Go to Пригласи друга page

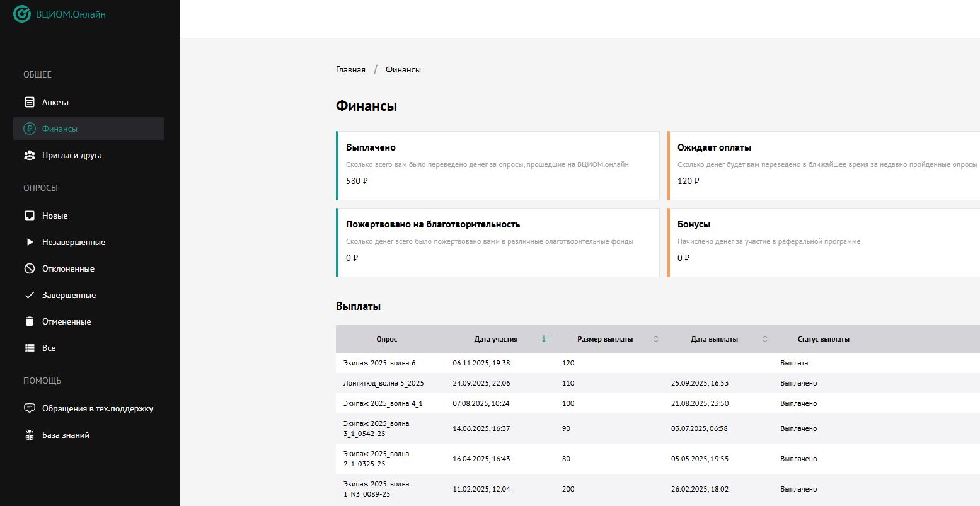89,155
